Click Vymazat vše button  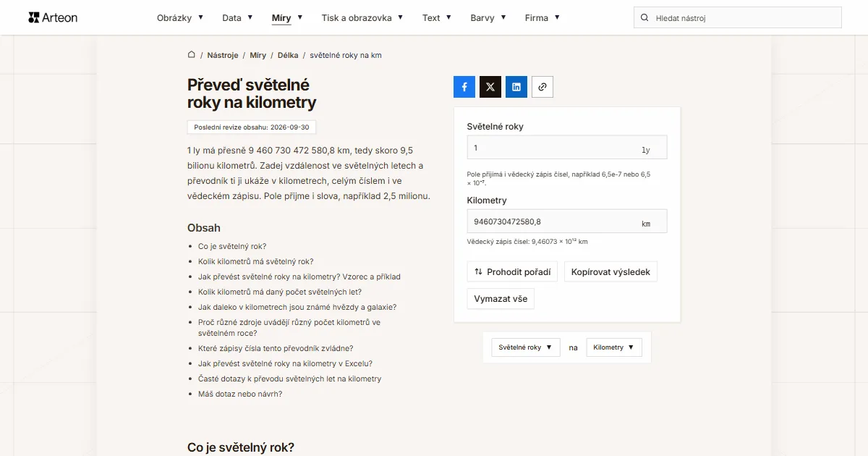[x=501, y=299]
